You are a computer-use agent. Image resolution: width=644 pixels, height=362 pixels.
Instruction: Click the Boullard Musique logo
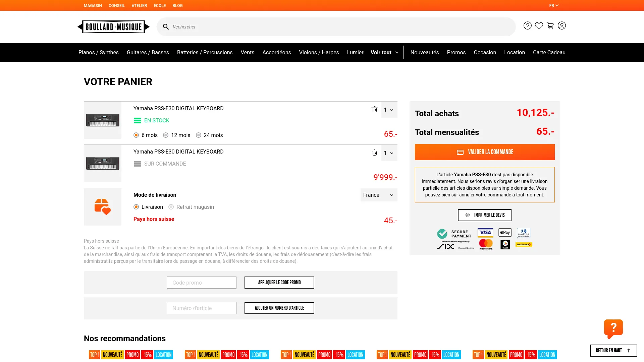(113, 27)
